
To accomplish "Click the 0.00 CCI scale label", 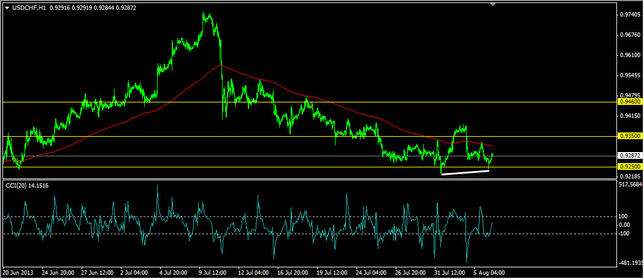I will coord(626,225).
